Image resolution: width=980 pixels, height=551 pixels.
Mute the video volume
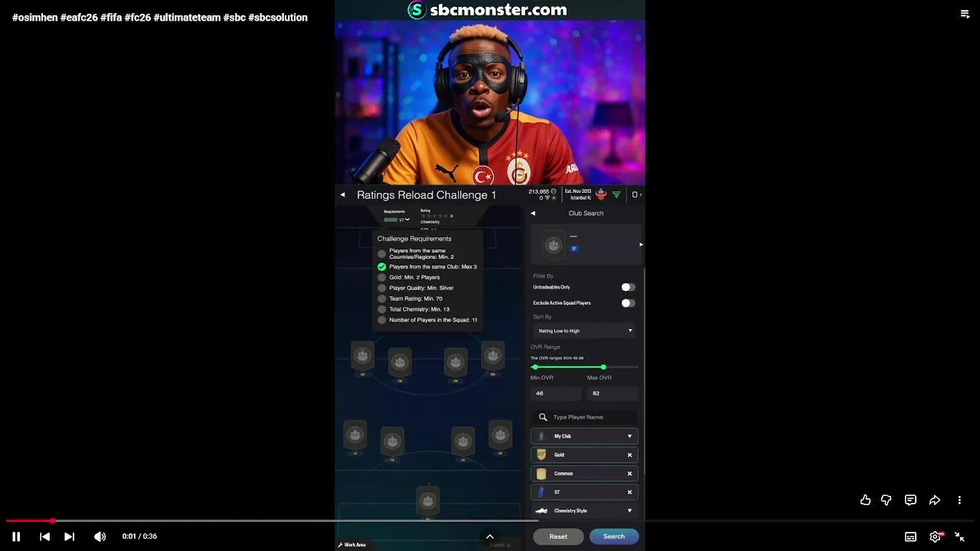(100, 536)
